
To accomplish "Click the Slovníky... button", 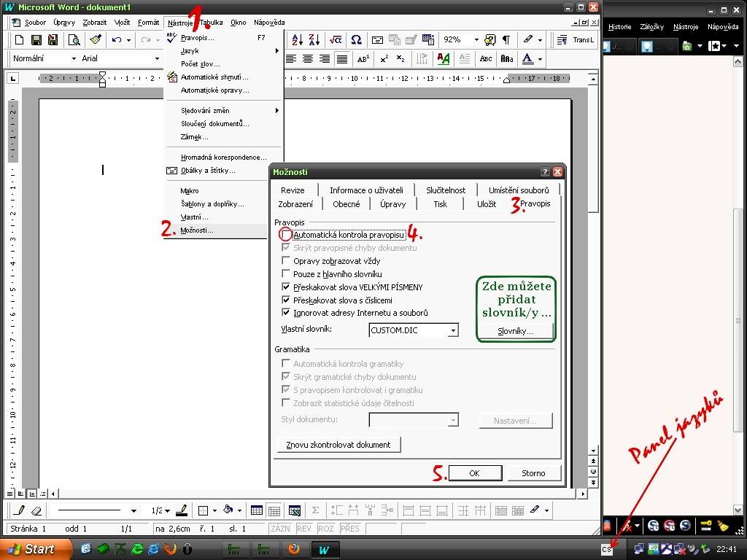I will click(x=516, y=331).
